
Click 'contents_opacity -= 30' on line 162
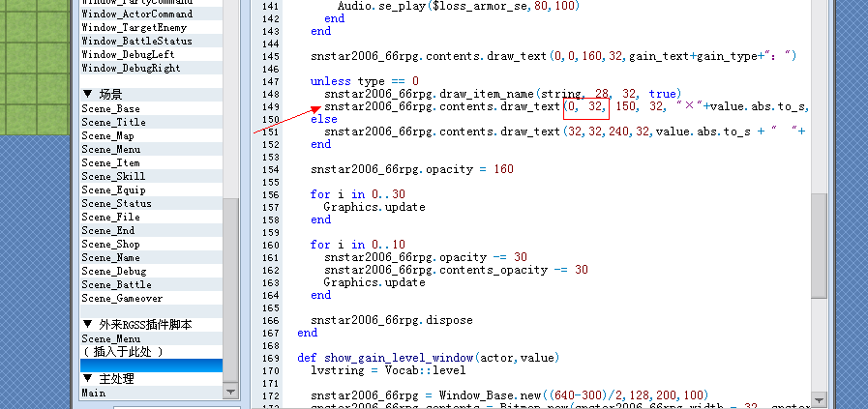point(456,270)
